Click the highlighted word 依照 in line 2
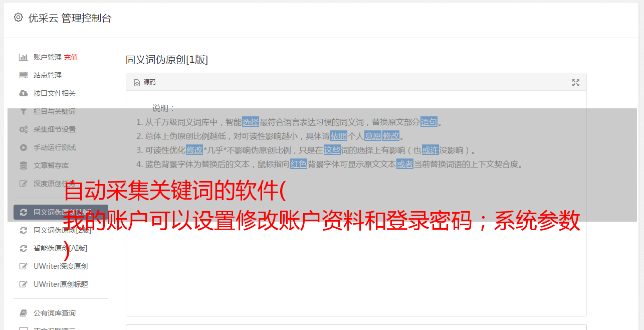Screen dimensions: 644x330 [x=339, y=136]
